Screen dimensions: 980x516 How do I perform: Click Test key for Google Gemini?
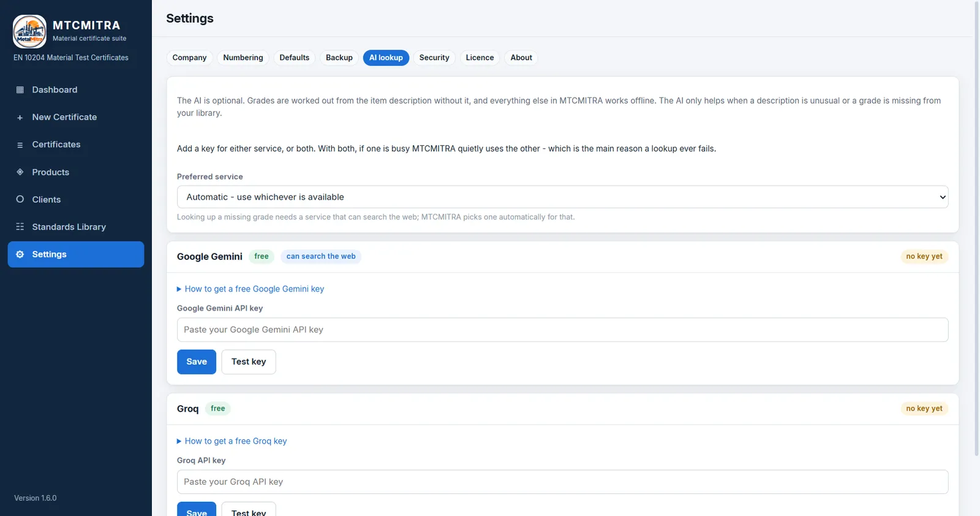(x=249, y=362)
